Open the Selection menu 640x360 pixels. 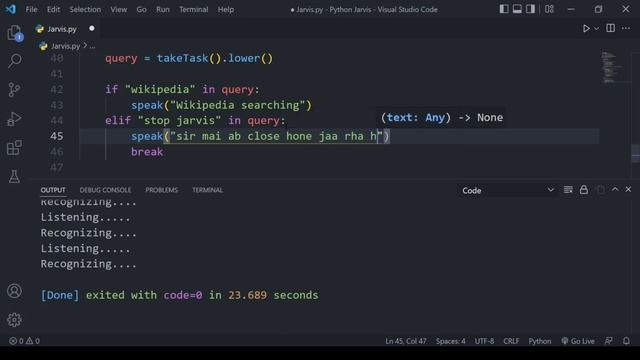point(85,9)
